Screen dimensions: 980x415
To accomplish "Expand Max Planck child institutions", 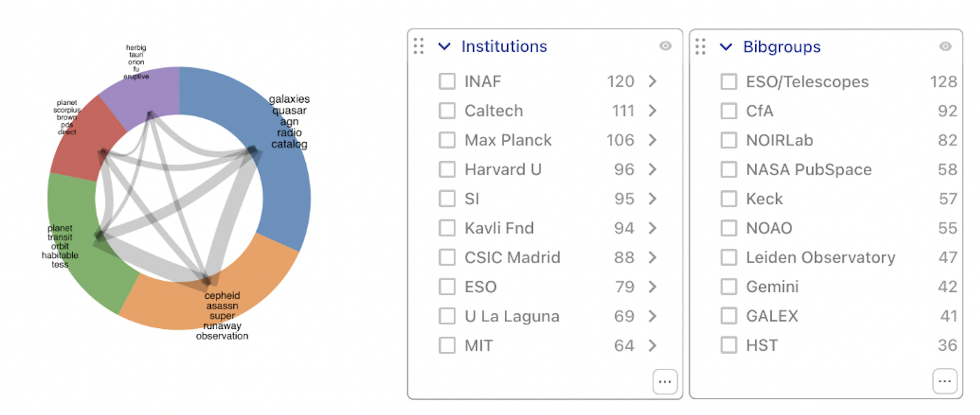I will pyautogui.click(x=653, y=140).
